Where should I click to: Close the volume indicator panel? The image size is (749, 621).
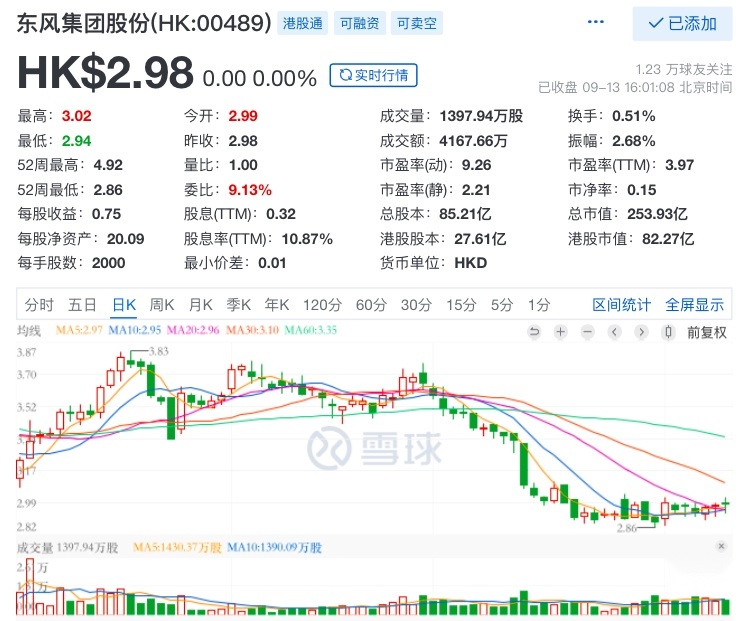[x=721, y=546]
